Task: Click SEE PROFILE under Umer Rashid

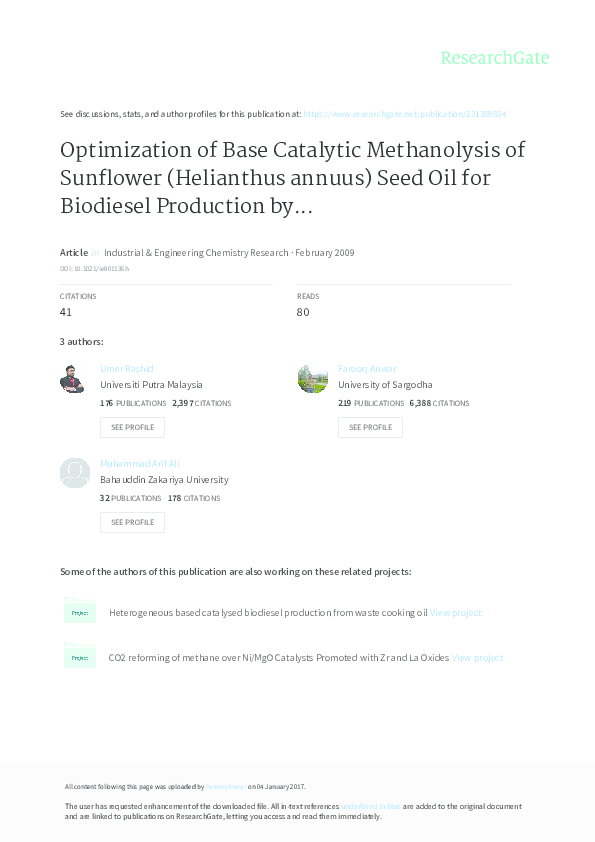Action: (132, 427)
